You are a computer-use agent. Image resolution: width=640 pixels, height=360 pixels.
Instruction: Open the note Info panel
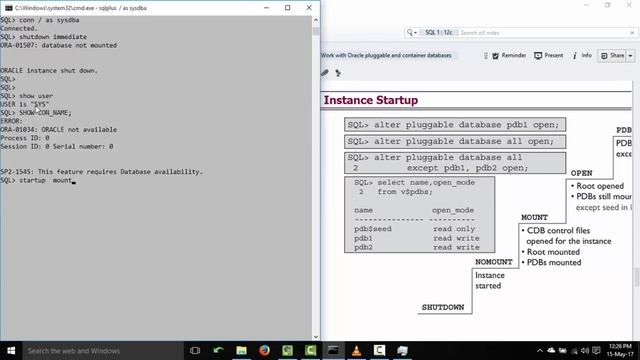click(582, 56)
